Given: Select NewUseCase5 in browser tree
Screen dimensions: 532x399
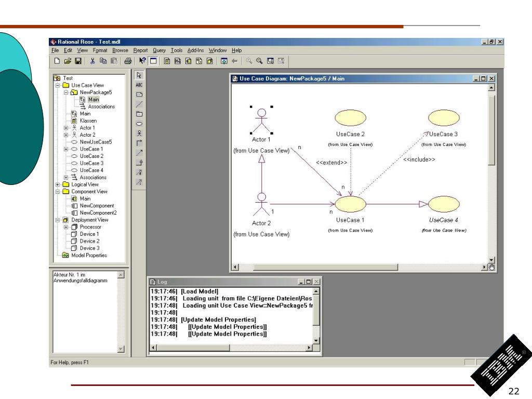Looking at the screenshot, I should point(96,142).
